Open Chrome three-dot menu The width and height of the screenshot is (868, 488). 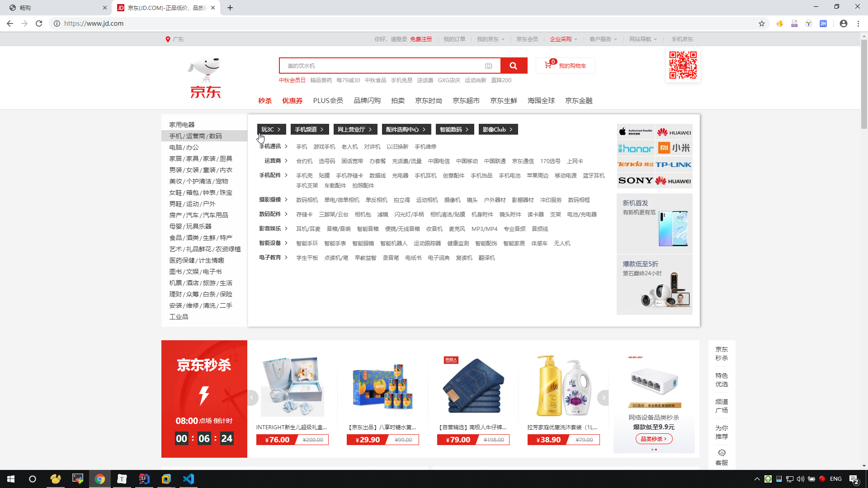(858, 23)
